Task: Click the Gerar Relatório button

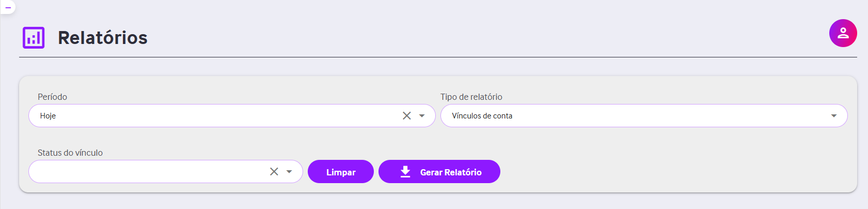Action: [x=439, y=172]
